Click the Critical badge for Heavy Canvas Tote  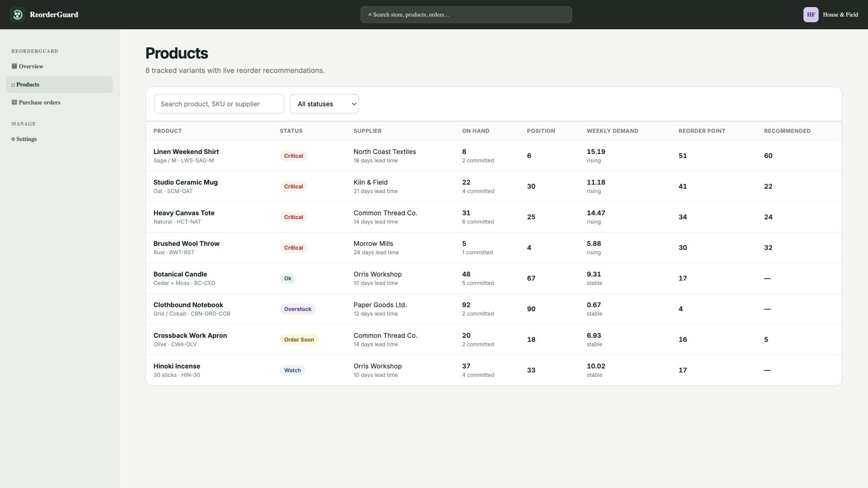click(293, 217)
